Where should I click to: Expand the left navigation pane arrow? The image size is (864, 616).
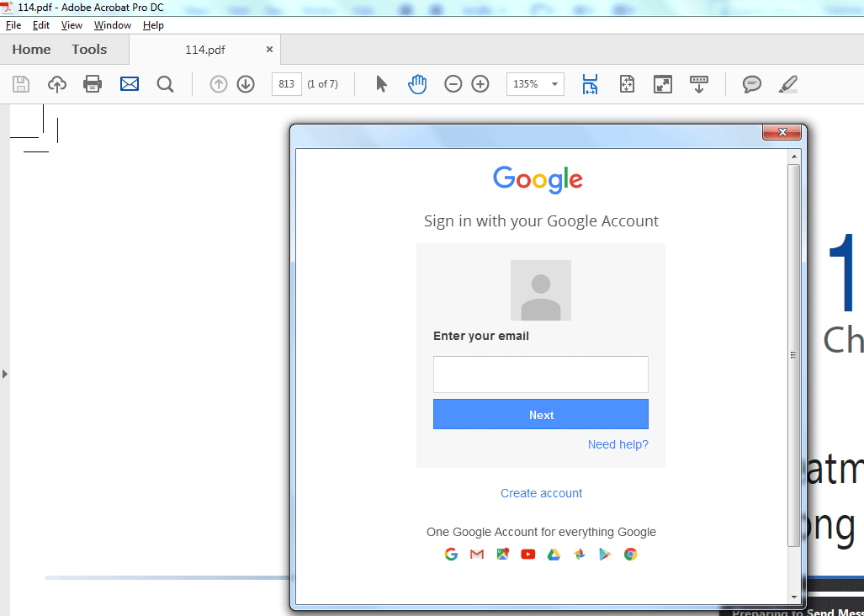click(5, 374)
